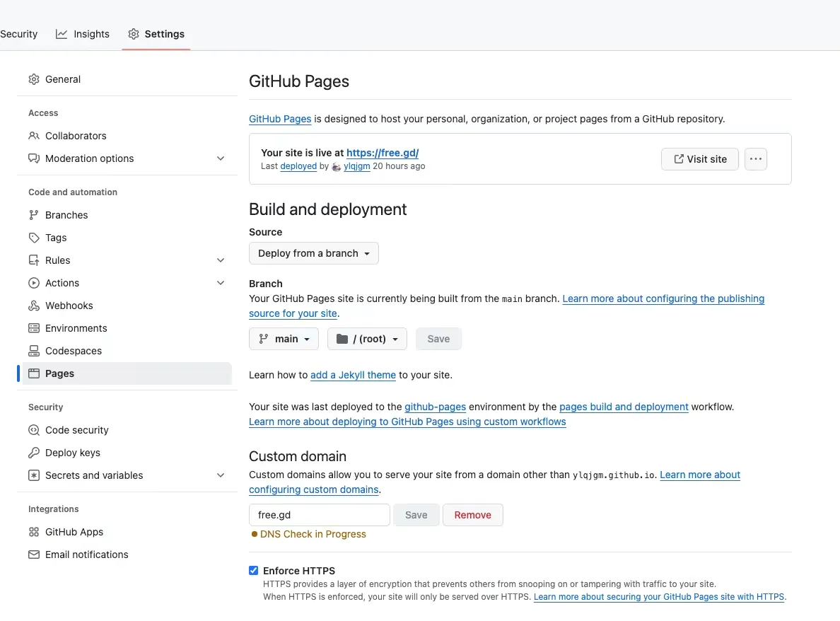
Task: Click the Visit site button
Action: pyautogui.click(x=699, y=159)
